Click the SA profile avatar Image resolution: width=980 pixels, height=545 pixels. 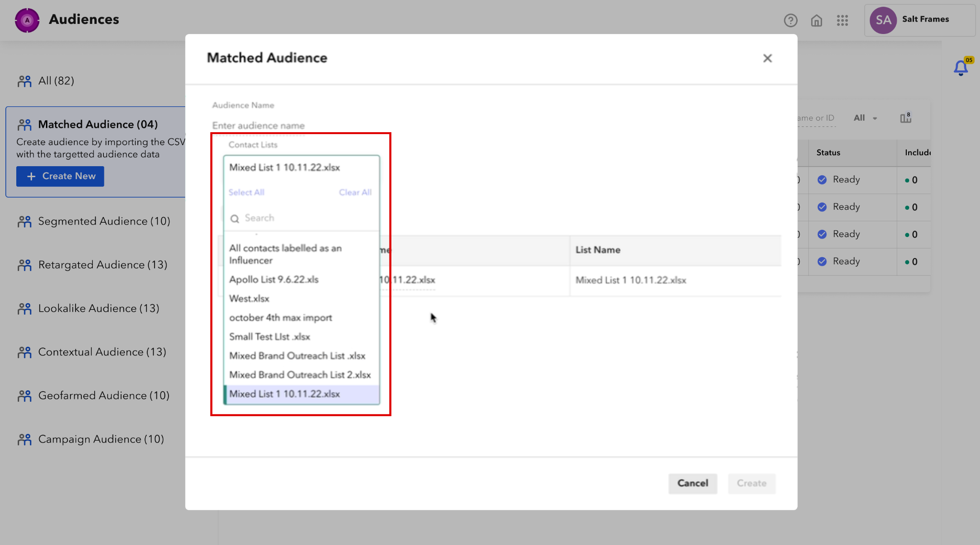pos(883,20)
